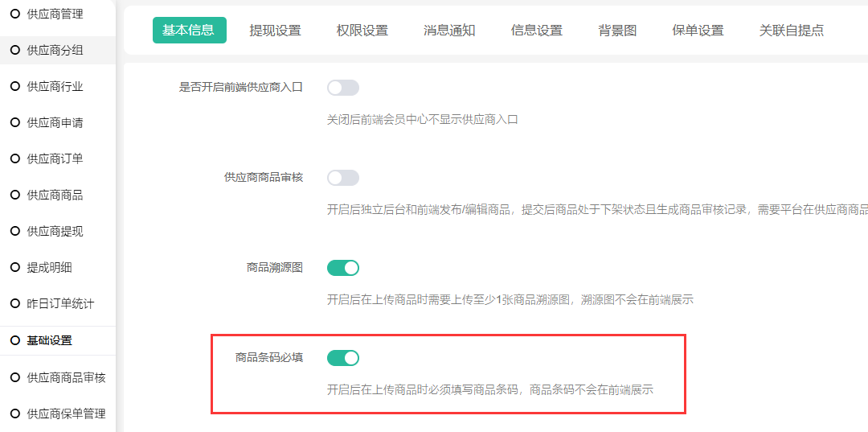
Task: Click the circle icon beside 供应商提现
Action: [14, 231]
